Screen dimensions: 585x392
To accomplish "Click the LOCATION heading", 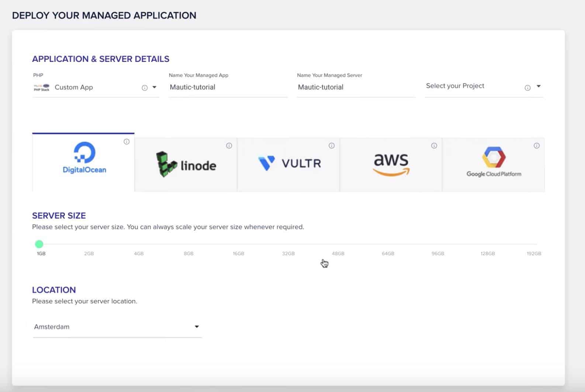I will point(54,290).
